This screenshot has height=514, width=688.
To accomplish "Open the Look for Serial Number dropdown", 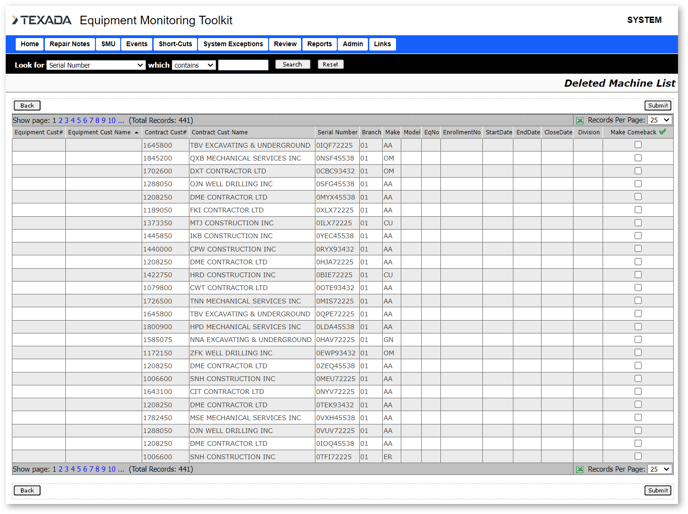I will tap(95, 65).
